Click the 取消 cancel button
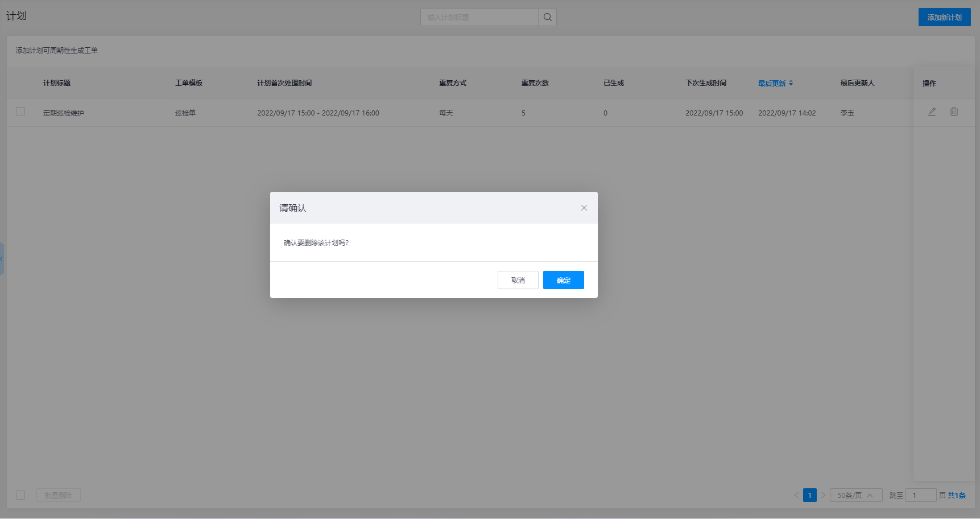The width and height of the screenshot is (980, 519). pyautogui.click(x=518, y=280)
